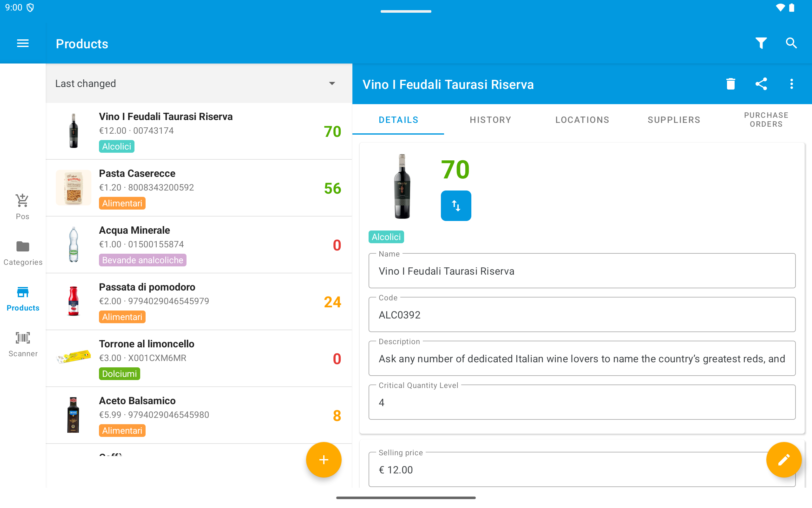Select Vino I Feudali Taurasi Riserva list item
Viewport: 812px width, 508px height.
pos(199,131)
